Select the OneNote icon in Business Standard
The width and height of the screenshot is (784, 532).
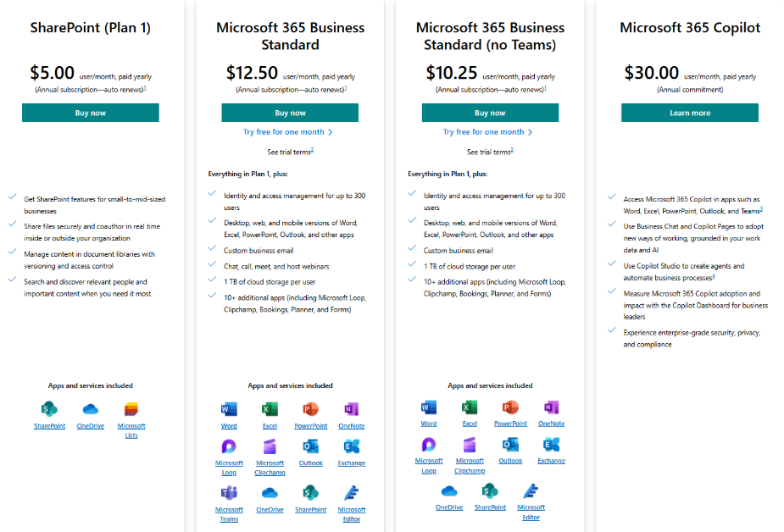coord(352,410)
